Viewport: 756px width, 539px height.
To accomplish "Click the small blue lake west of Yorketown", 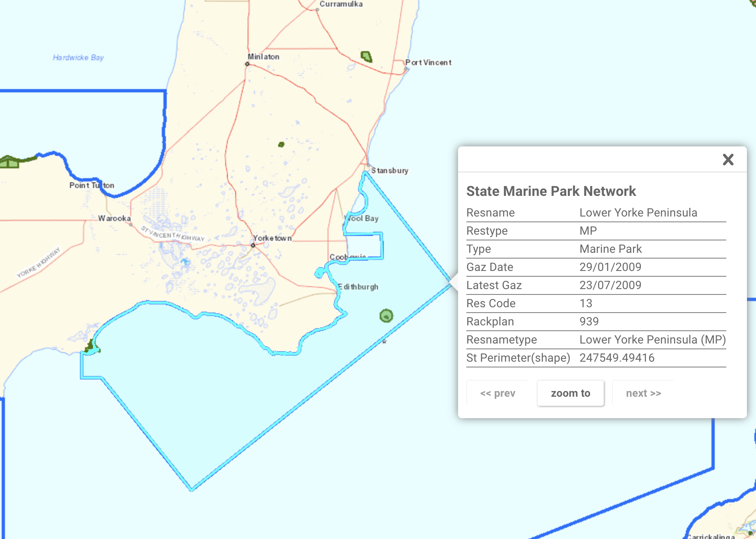I will click(x=185, y=262).
